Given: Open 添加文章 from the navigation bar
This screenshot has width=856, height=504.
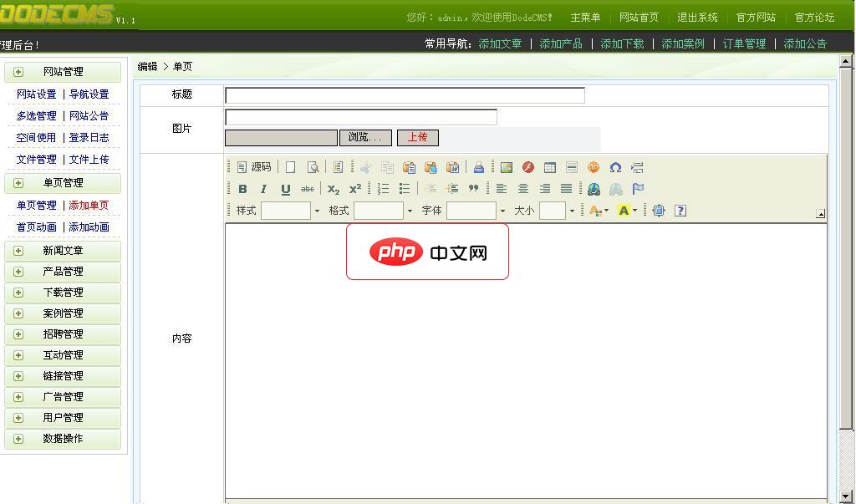Looking at the screenshot, I should coord(502,43).
